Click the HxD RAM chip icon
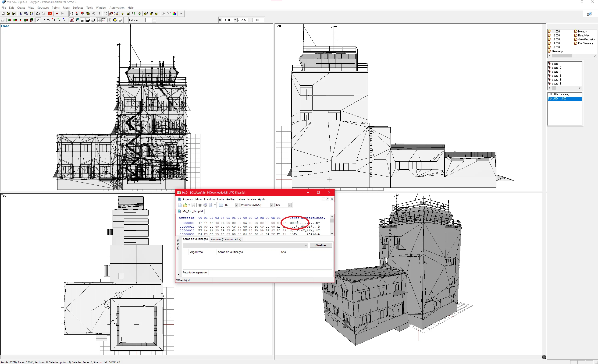598x364 pixels. [x=200, y=205]
